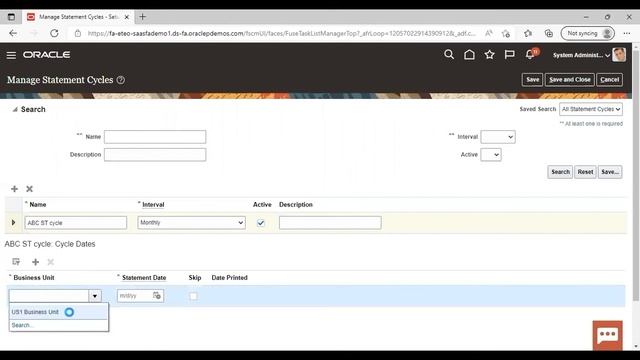Click Save and Close

pos(570,80)
